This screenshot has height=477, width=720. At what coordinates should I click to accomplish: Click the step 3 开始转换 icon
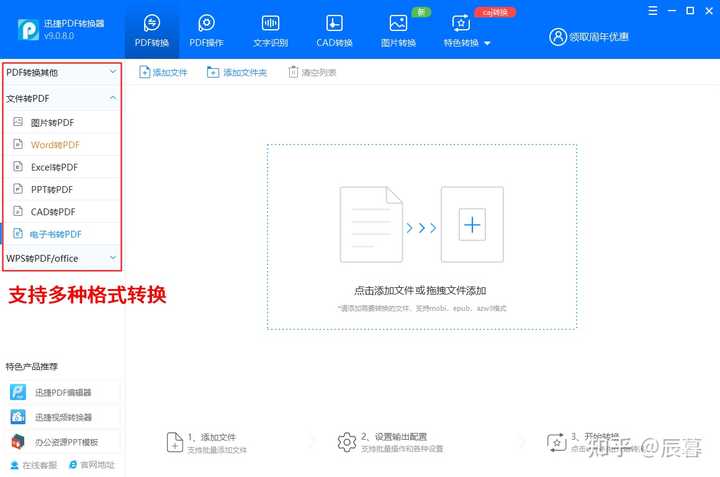(557, 443)
